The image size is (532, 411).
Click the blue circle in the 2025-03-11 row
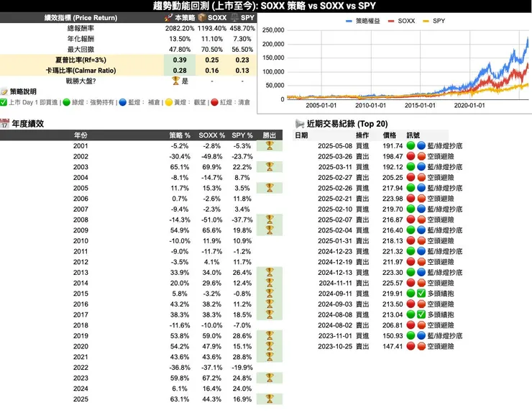(421, 167)
